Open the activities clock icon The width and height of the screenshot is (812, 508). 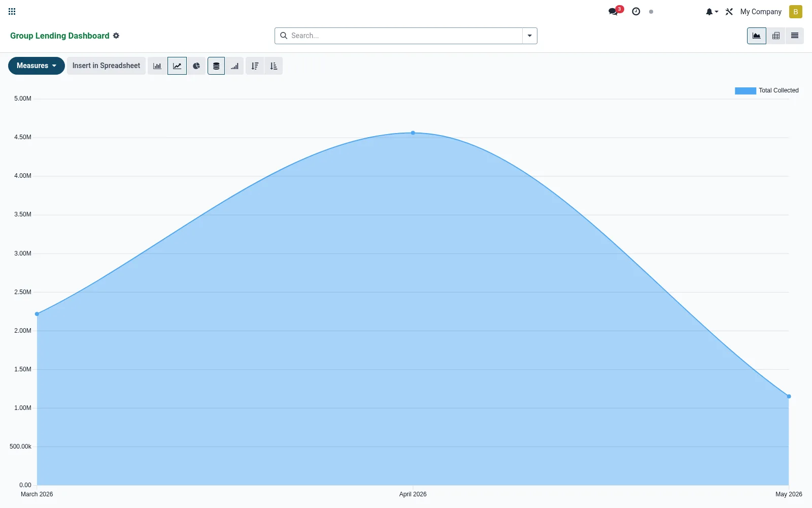tap(636, 12)
